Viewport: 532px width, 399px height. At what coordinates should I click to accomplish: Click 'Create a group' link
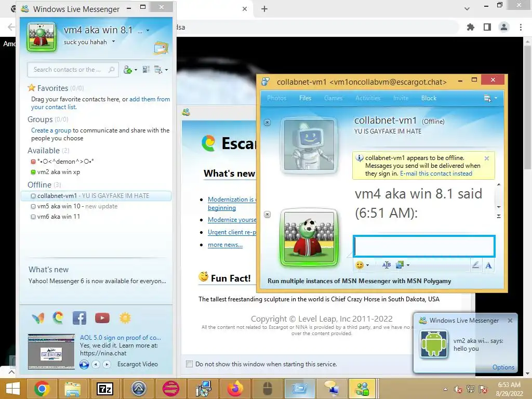coord(51,130)
